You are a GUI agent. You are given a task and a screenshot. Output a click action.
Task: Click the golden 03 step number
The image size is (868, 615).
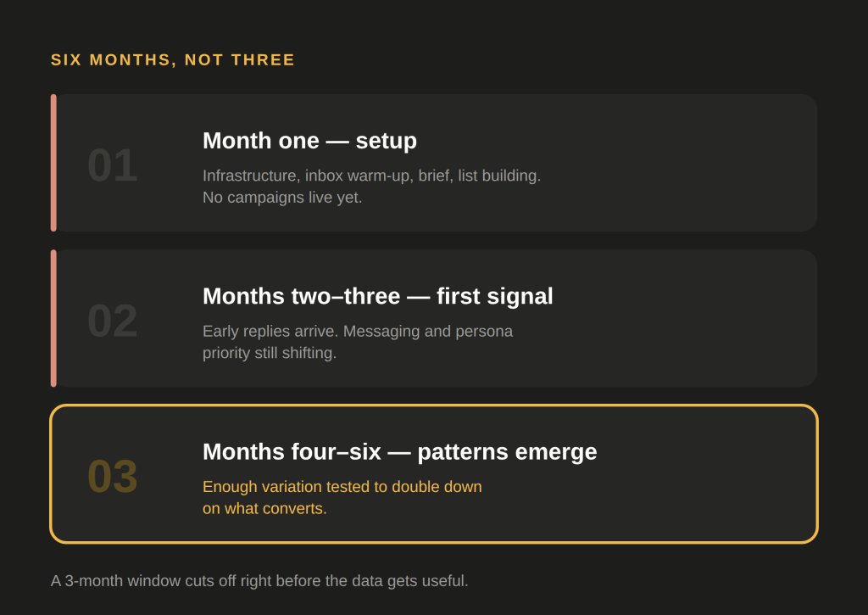[x=113, y=477]
